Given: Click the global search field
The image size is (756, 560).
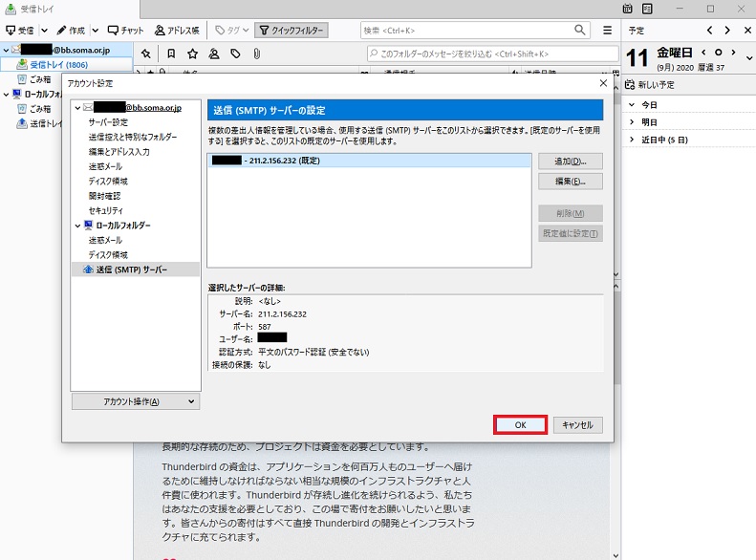Looking at the screenshot, I should [466, 31].
